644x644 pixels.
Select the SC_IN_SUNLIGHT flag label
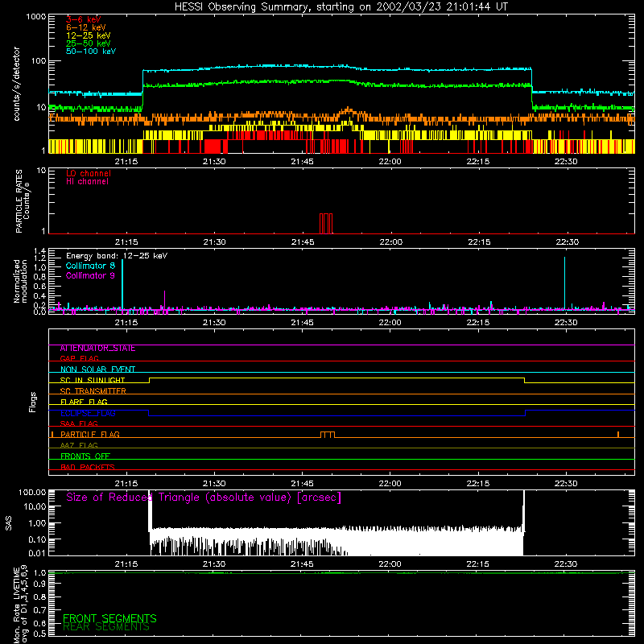[x=93, y=380]
